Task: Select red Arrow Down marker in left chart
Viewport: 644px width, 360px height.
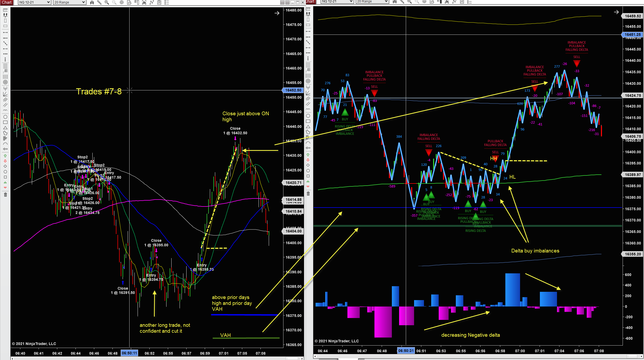Action: (x=5, y=161)
